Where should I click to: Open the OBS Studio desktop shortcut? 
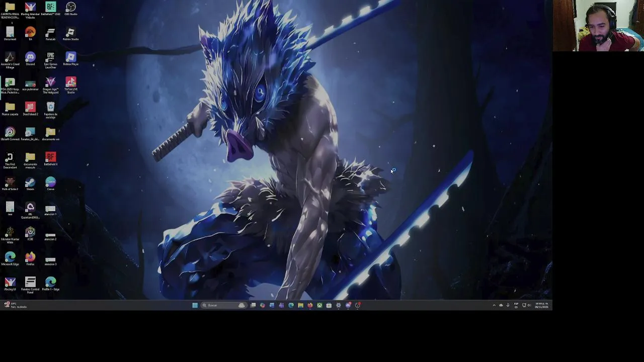(x=70, y=9)
